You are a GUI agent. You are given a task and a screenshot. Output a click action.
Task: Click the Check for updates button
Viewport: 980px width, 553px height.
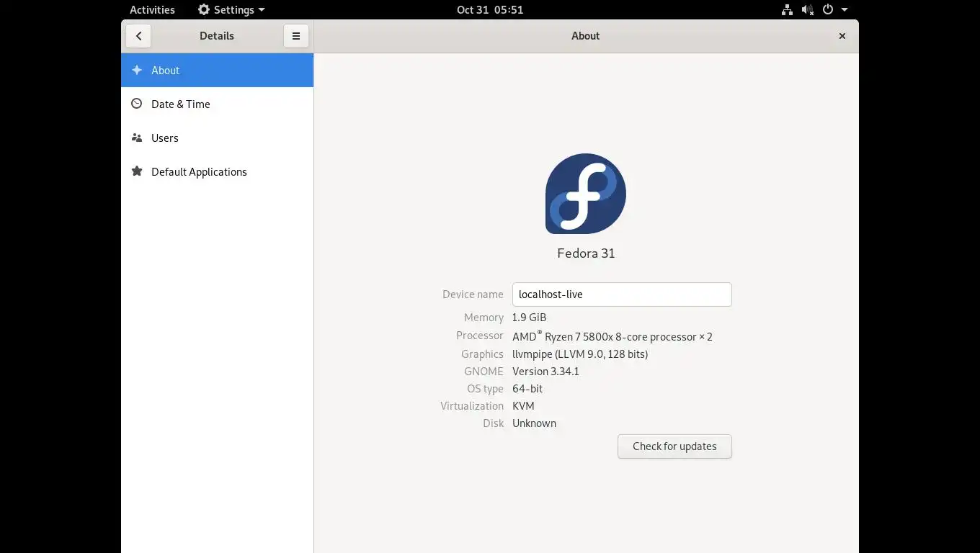[674, 446]
